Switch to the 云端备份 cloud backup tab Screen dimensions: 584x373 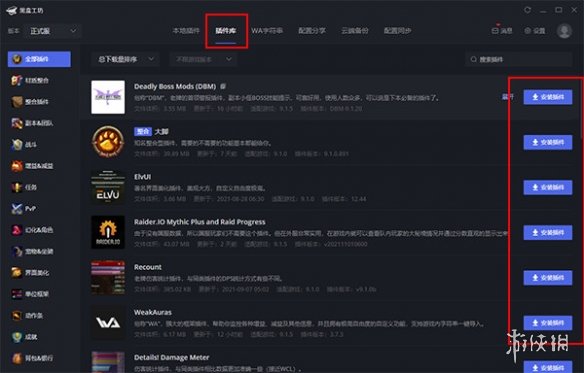click(x=355, y=31)
